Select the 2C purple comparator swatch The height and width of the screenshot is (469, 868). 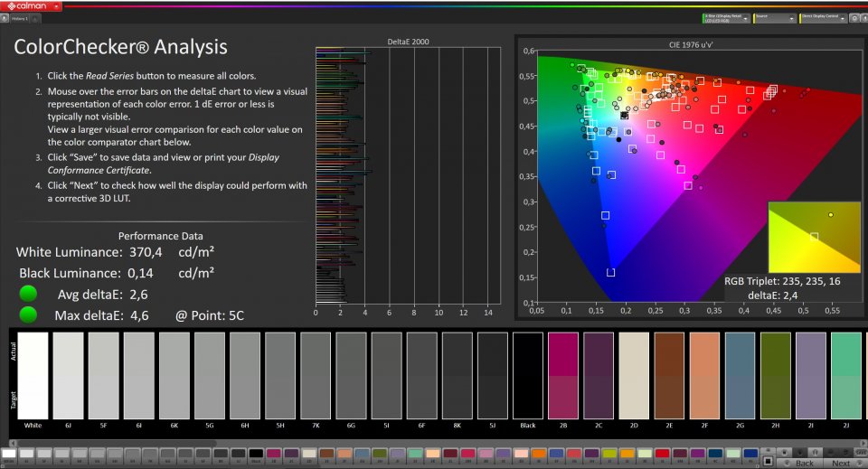point(599,376)
